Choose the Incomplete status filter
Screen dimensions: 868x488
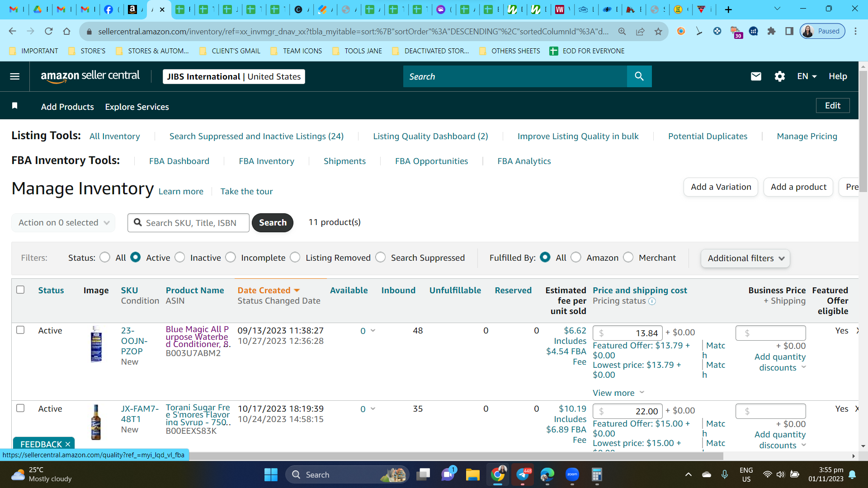coord(231,257)
